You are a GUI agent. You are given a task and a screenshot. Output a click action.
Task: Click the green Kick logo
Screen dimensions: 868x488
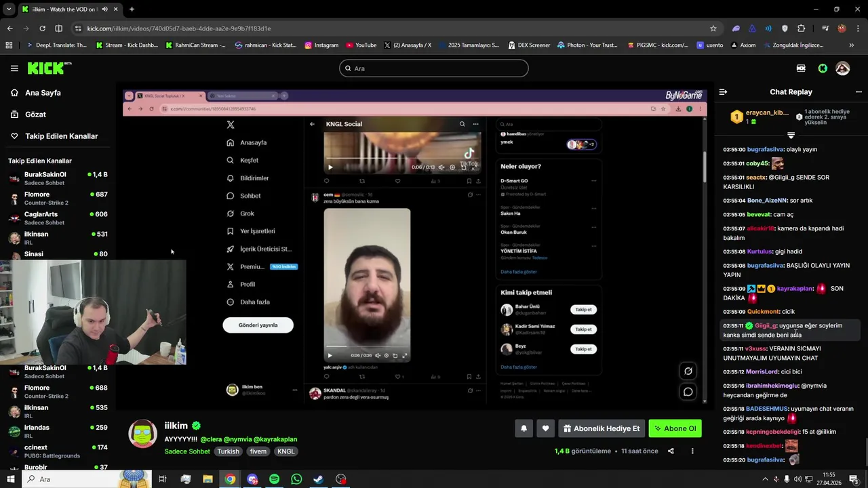click(x=50, y=68)
